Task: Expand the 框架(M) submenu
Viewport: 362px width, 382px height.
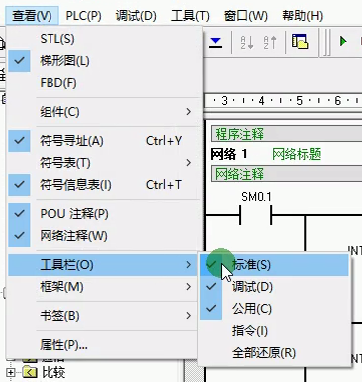Action: coord(104,287)
